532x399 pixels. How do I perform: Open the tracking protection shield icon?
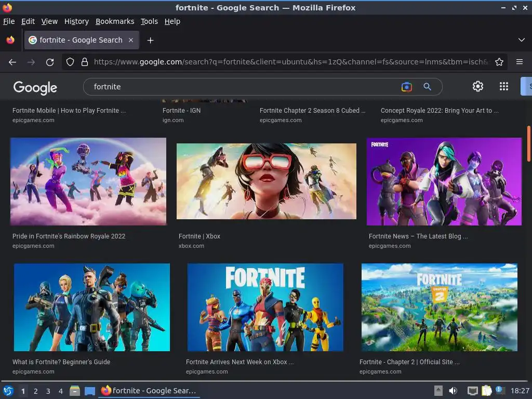pos(70,62)
